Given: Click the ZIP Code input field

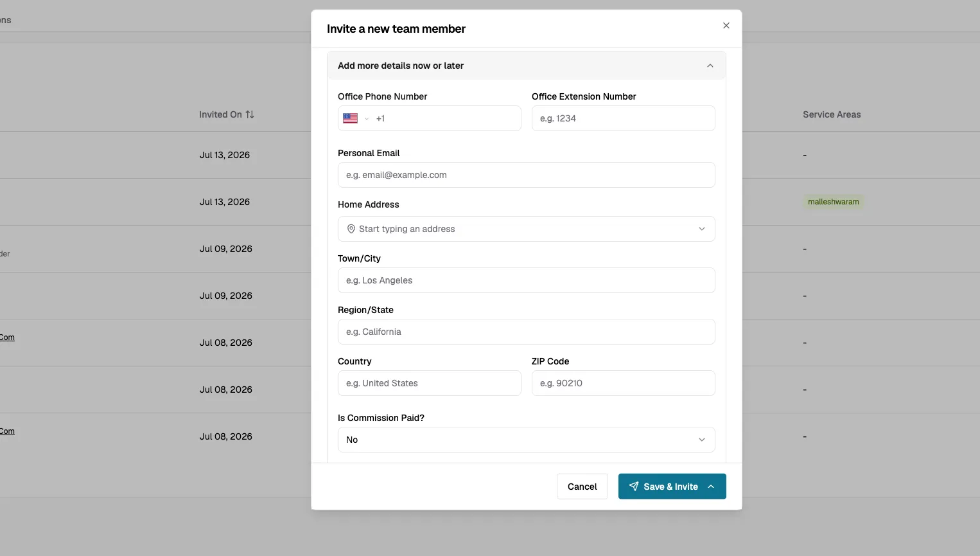Looking at the screenshot, I should tap(623, 383).
